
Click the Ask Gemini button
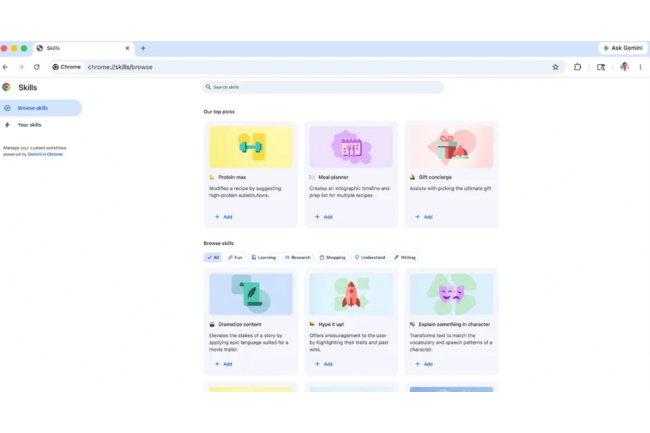[x=622, y=48]
